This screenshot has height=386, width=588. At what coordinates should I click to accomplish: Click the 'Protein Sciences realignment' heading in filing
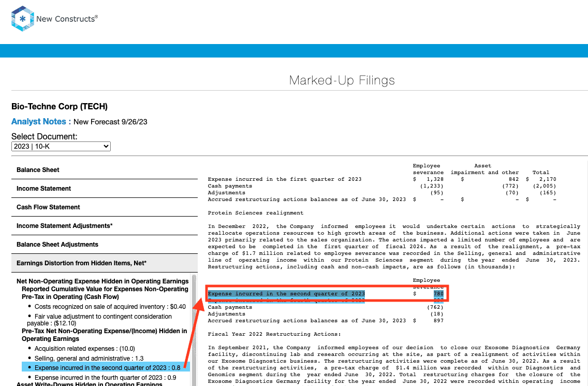(x=256, y=213)
